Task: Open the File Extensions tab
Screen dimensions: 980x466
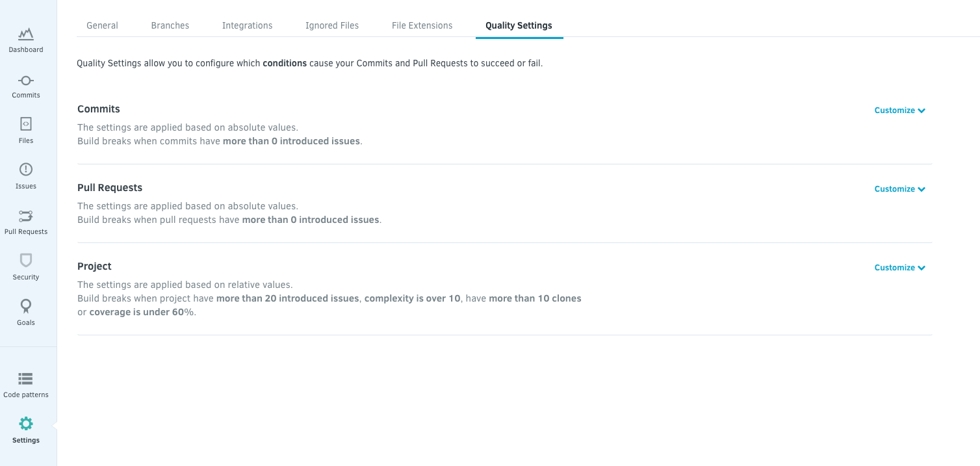Action: click(x=422, y=25)
